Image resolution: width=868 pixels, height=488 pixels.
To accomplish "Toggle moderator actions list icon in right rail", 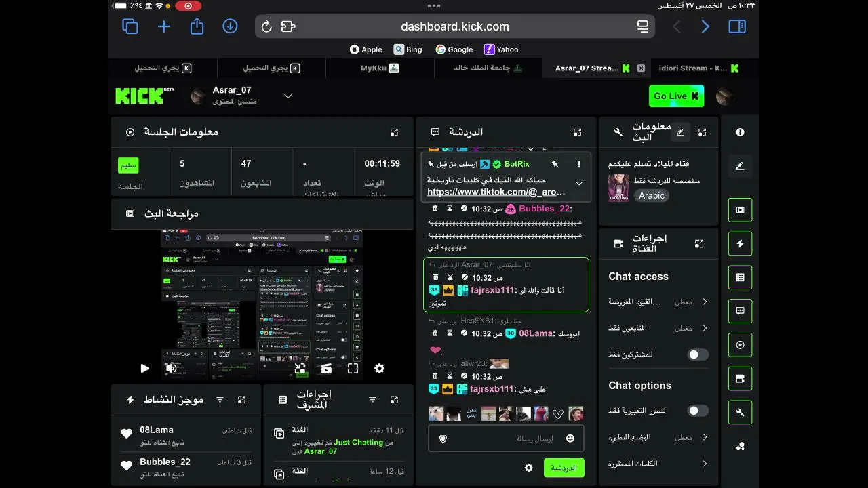I will [x=740, y=277].
